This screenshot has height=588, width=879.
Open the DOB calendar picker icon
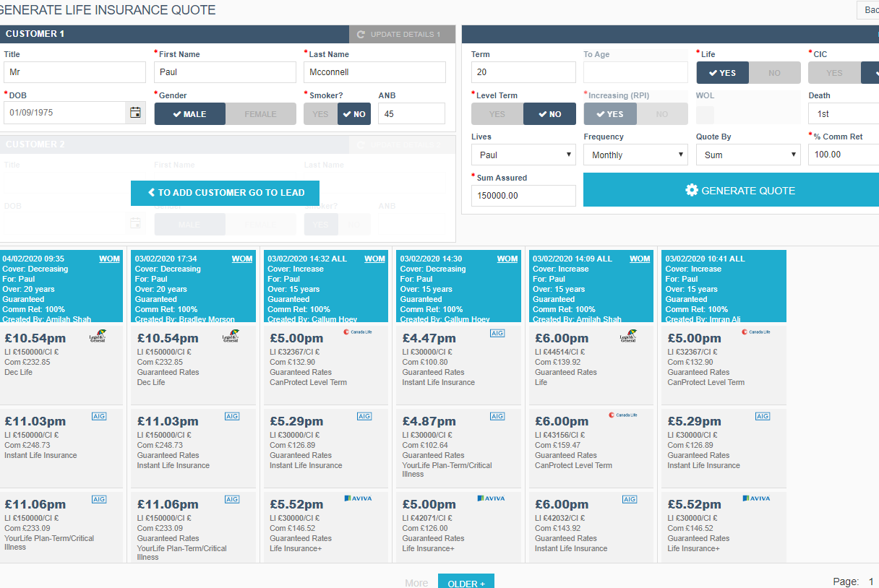click(135, 113)
